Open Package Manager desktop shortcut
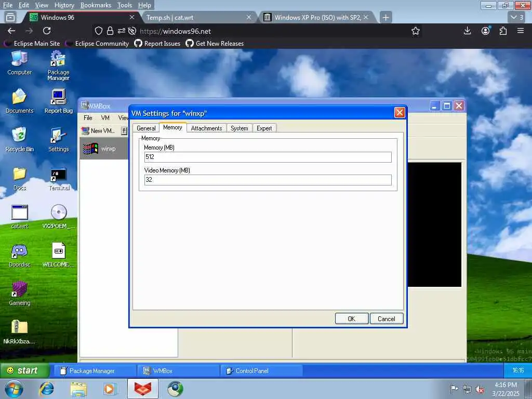 click(x=58, y=65)
